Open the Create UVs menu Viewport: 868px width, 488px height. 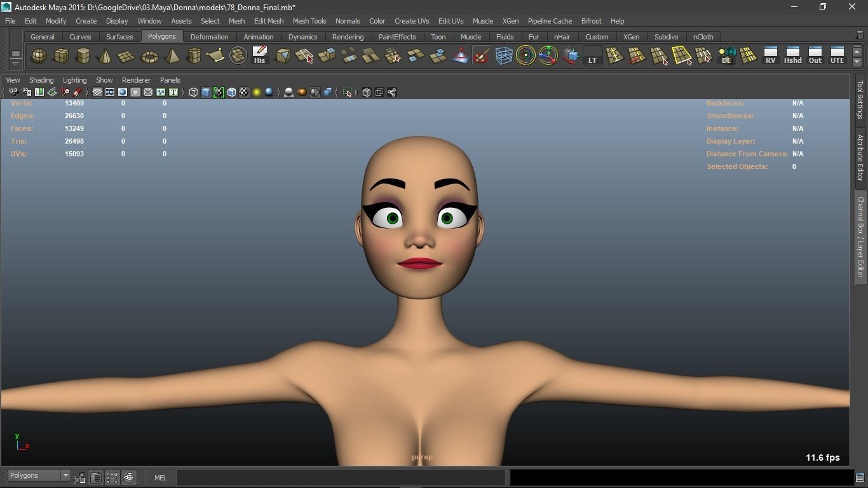tap(412, 21)
